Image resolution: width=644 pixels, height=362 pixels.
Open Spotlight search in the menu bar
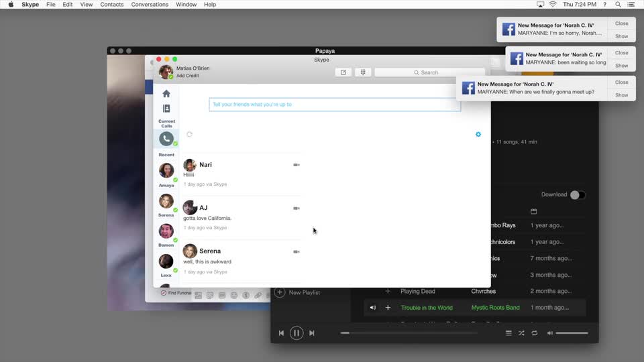coord(618,5)
